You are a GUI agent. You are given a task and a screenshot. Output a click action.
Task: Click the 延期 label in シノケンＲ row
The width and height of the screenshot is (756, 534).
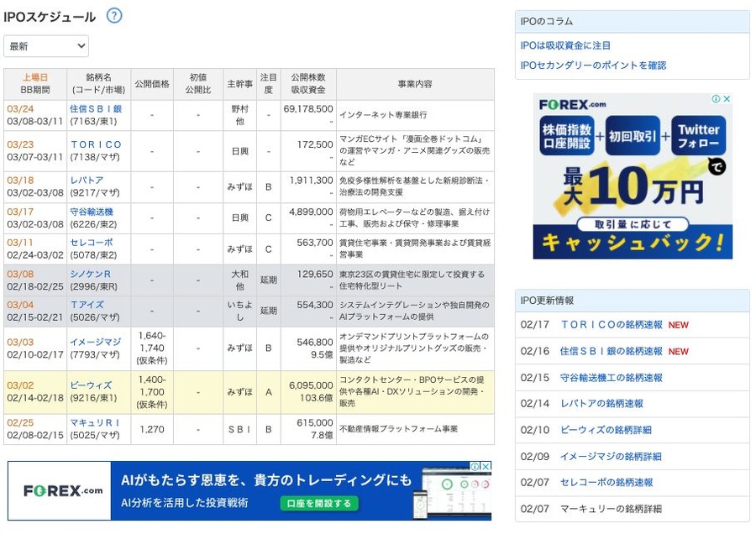click(269, 280)
